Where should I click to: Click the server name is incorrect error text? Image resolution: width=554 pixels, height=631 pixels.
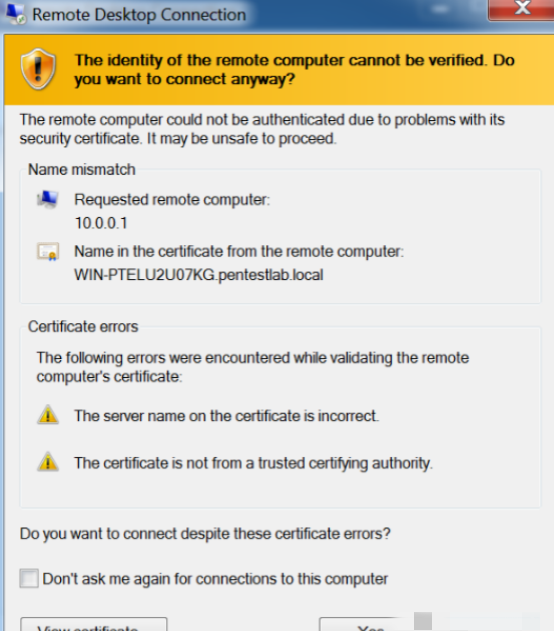(x=227, y=416)
